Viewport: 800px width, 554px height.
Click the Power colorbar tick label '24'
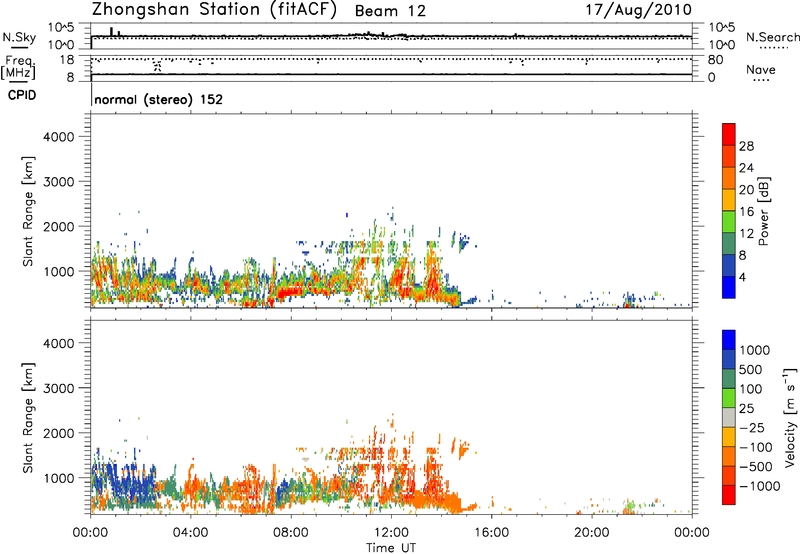pyautogui.click(x=746, y=168)
